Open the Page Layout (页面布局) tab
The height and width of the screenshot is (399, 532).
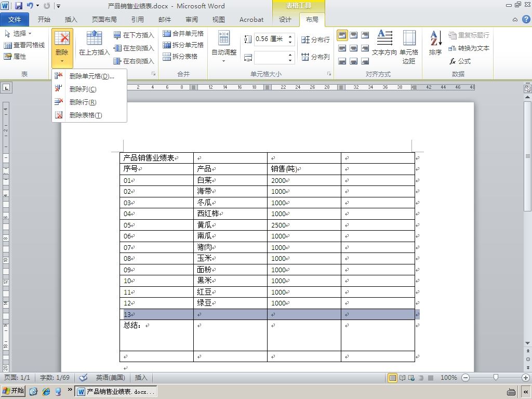(104, 20)
